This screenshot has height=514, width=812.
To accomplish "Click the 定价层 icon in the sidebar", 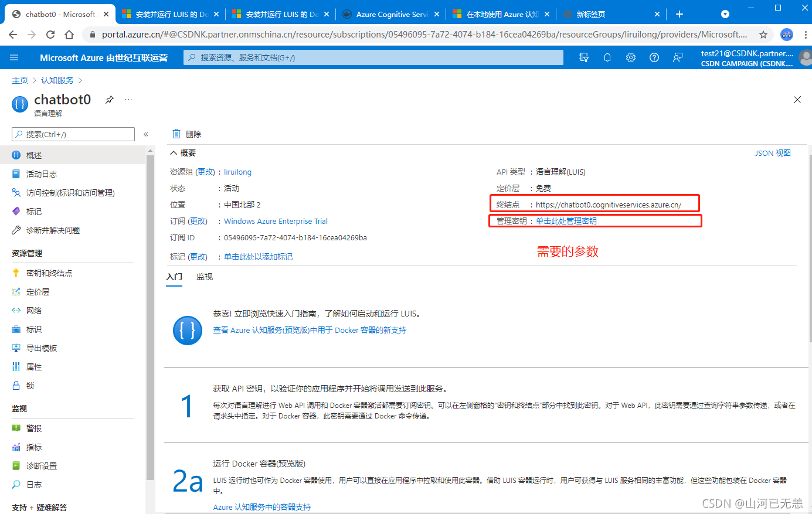I will pyautogui.click(x=16, y=292).
